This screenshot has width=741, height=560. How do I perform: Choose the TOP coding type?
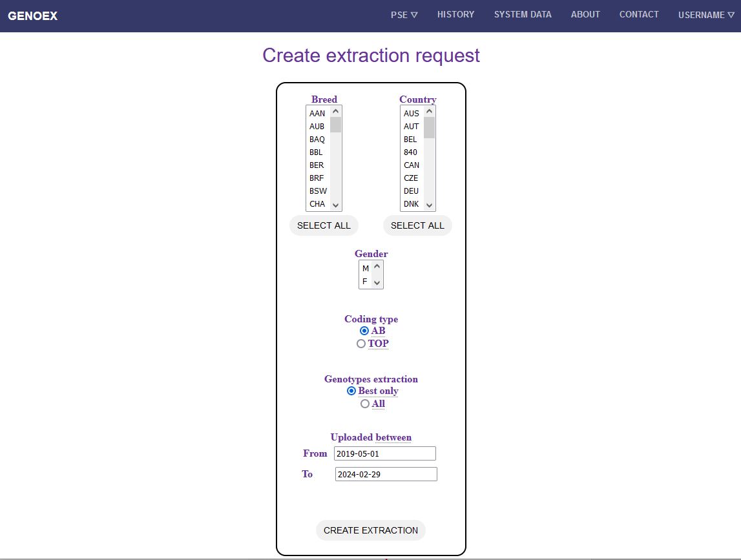(x=361, y=344)
